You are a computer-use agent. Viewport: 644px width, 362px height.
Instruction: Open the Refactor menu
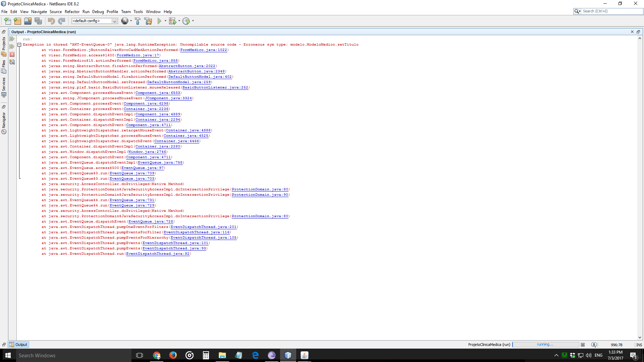tap(72, 12)
